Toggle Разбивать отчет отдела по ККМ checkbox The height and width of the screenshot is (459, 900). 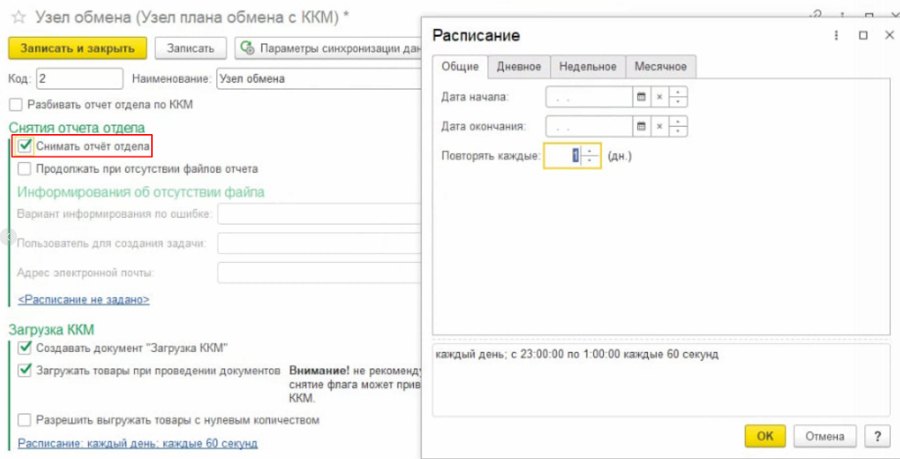(16, 104)
